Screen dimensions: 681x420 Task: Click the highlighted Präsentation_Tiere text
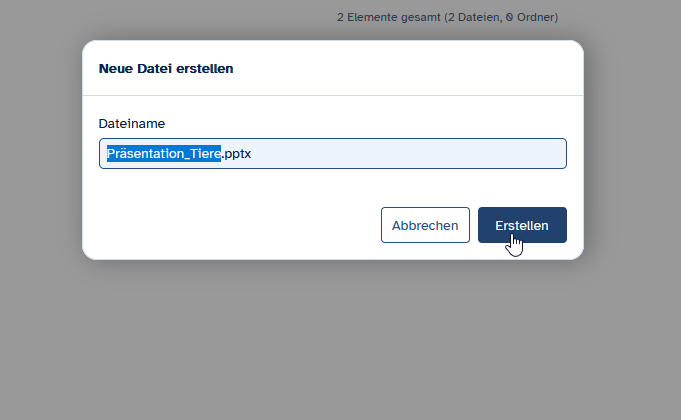click(x=164, y=154)
